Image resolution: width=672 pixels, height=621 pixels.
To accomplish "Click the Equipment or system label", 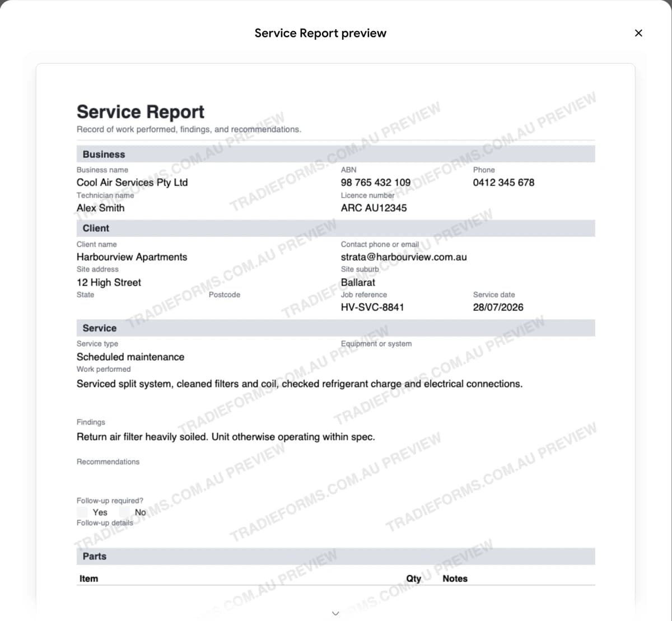I will pos(376,344).
